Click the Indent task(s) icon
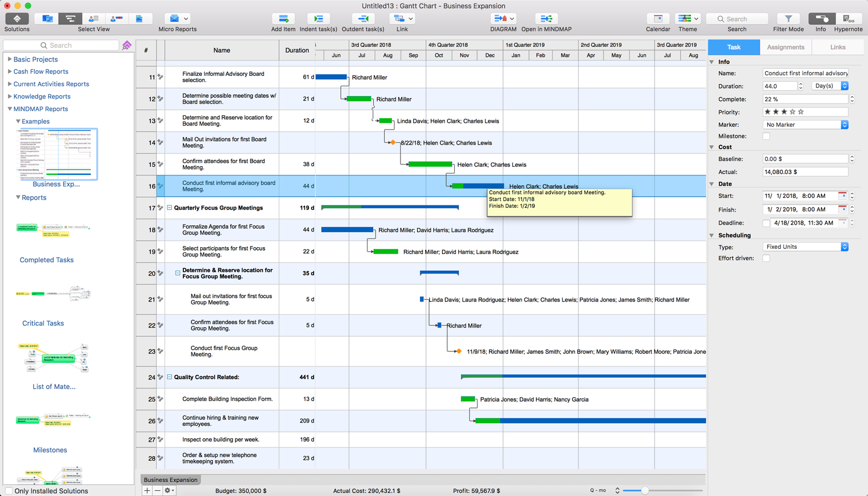Screen dimensions: 868x496 pyautogui.click(x=318, y=19)
